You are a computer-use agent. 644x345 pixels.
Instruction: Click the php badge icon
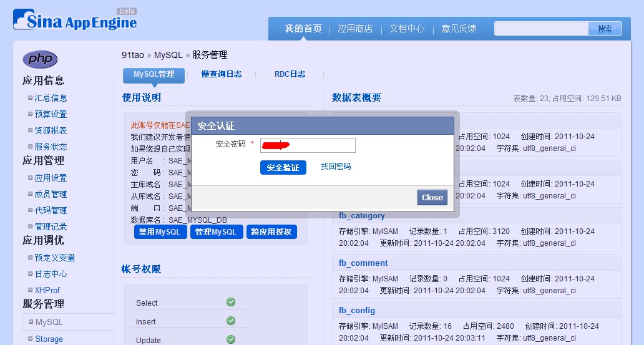tap(40, 59)
